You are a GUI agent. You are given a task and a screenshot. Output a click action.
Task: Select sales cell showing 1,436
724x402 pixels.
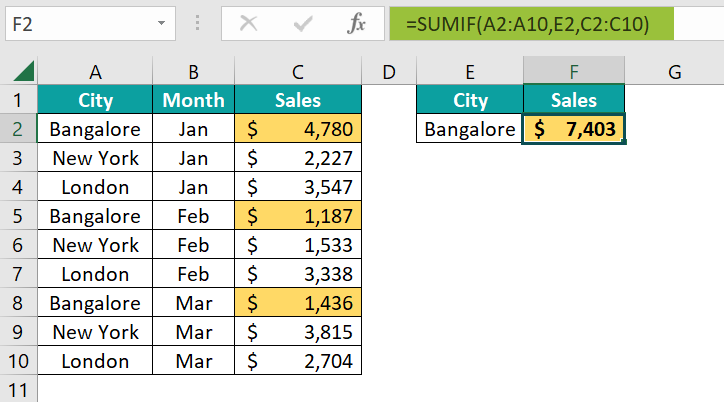coord(298,303)
